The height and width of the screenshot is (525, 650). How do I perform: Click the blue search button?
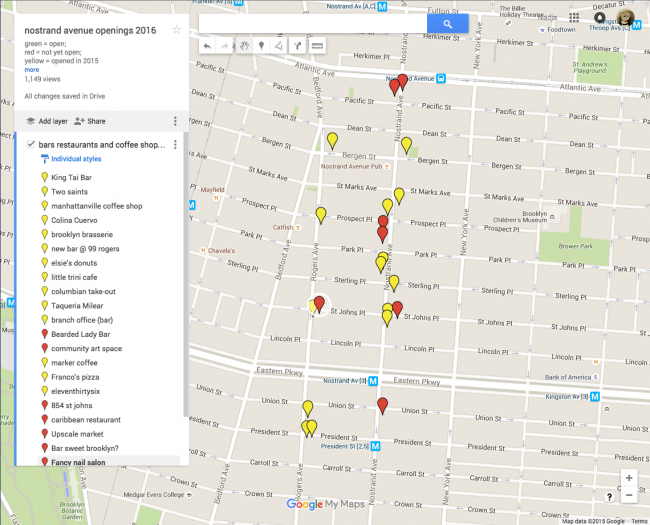tap(448, 24)
